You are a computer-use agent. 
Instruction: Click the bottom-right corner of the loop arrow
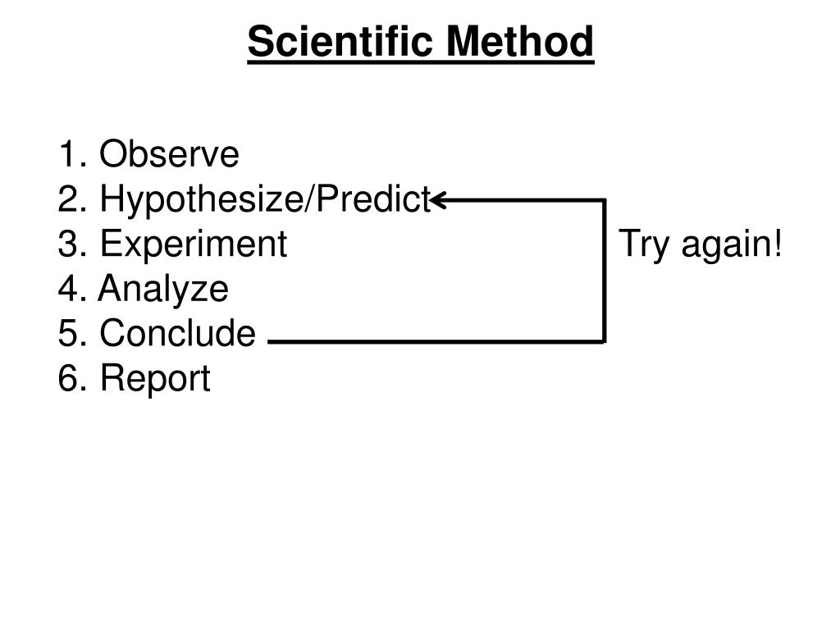[604, 340]
